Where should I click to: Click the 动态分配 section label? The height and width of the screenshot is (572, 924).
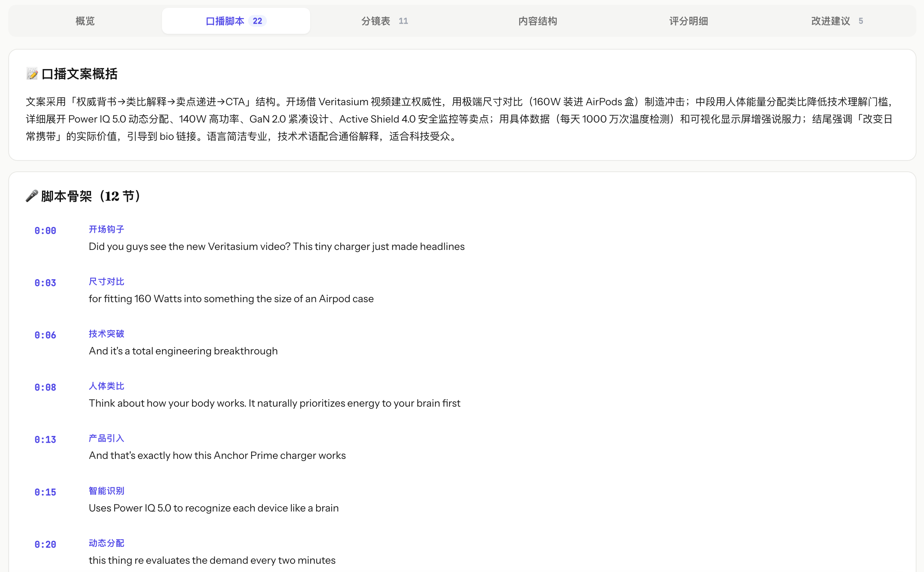106,543
